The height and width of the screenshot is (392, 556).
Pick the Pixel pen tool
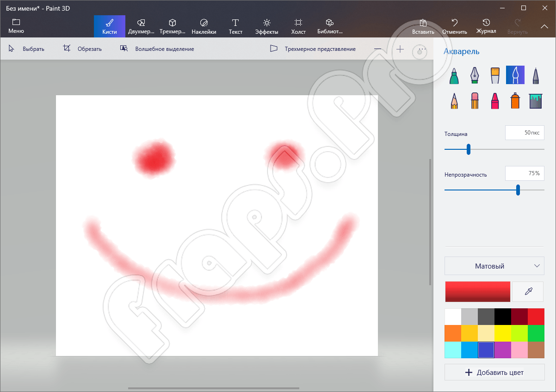click(535, 75)
